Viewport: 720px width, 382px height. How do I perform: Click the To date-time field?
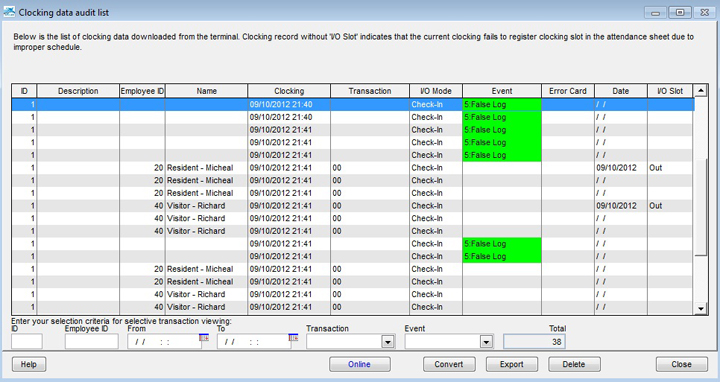point(253,342)
